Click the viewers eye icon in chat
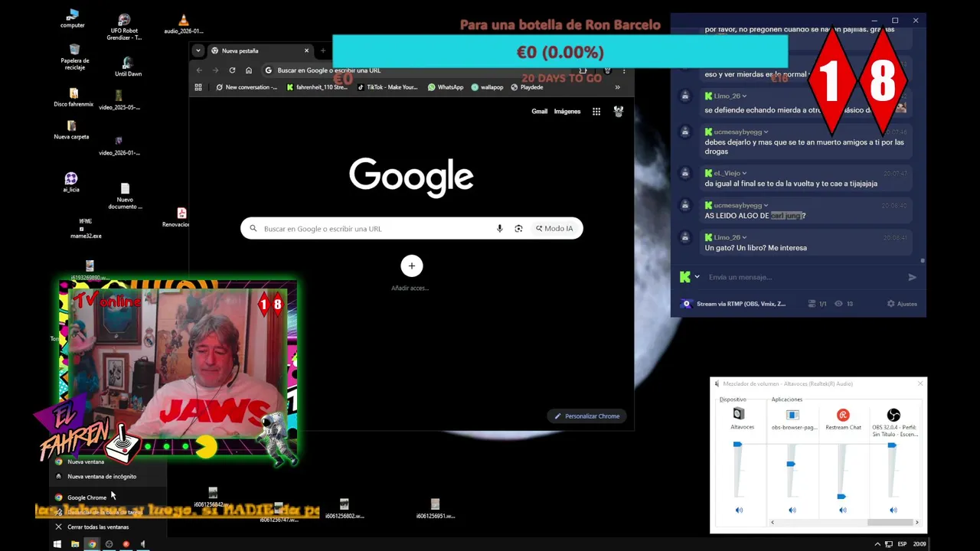This screenshot has width=980, height=551. [x=838, y=304]
